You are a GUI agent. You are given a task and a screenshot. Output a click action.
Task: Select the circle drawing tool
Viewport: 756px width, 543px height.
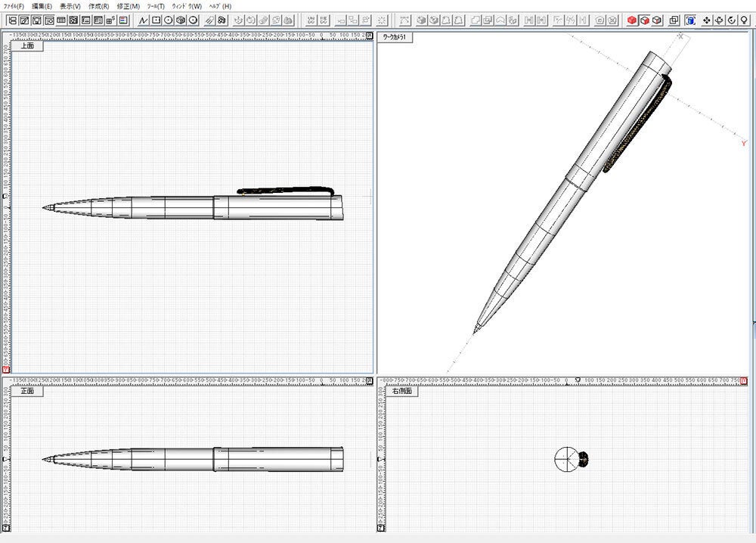click(x=169, y=20)
